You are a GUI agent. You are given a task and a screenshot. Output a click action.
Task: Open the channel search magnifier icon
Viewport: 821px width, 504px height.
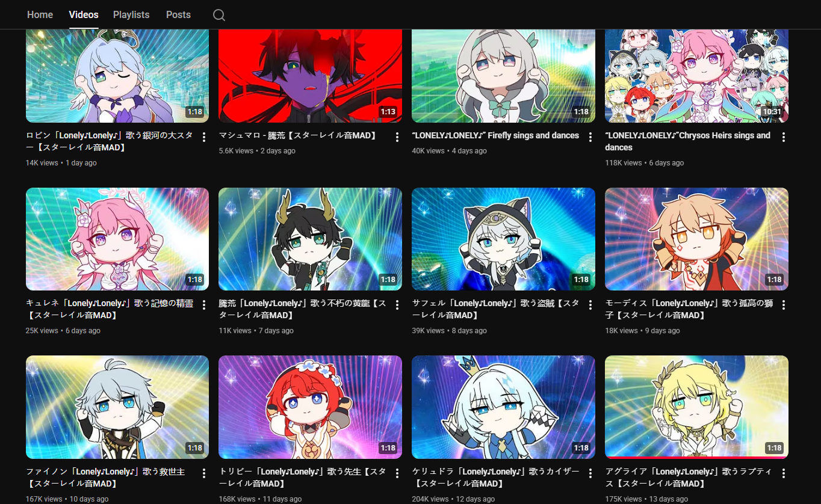(x=219, y=15)
